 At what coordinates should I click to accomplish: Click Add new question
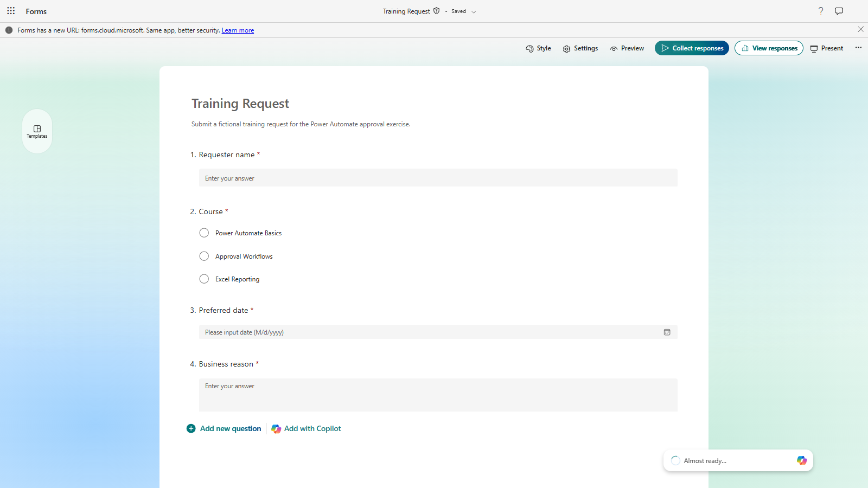(x=224, y=428)
